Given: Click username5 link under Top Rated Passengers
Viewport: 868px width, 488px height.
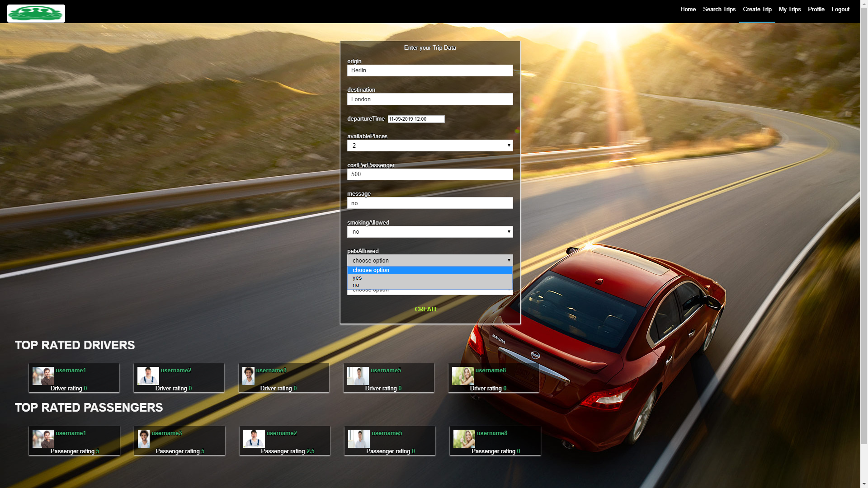Looking at the screenshot, I should click(x=387, y=433).
